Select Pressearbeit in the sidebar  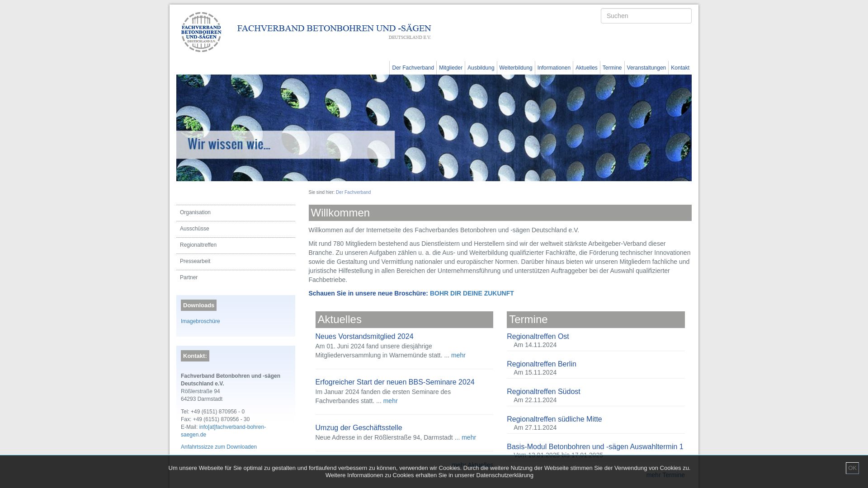[x=236, y=262]
